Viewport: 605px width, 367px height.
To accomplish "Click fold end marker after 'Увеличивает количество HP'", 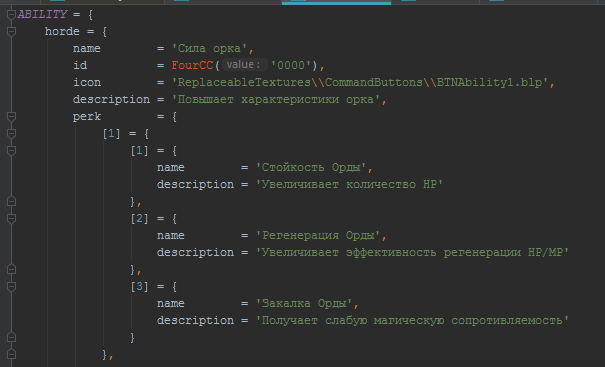I will [x=11, y=201].
